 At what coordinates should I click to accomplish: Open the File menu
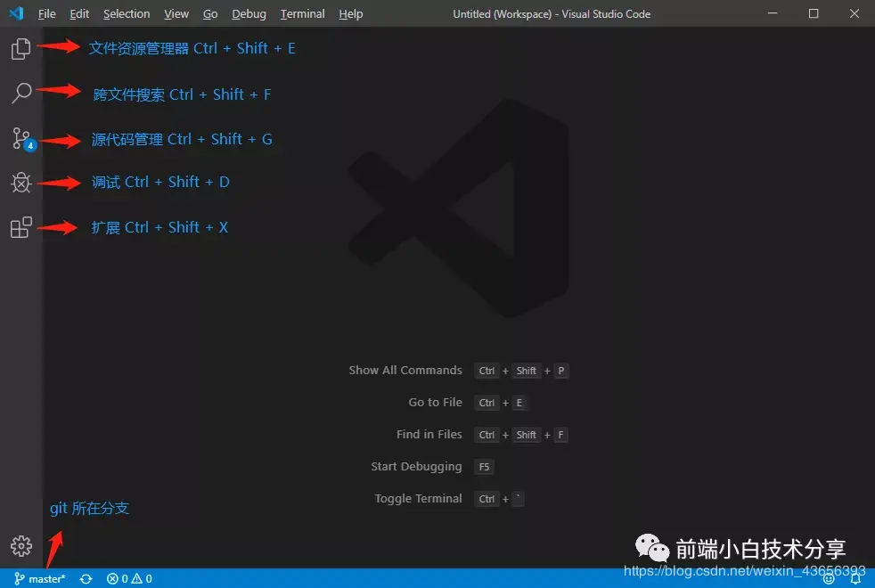tap(47, 14)
